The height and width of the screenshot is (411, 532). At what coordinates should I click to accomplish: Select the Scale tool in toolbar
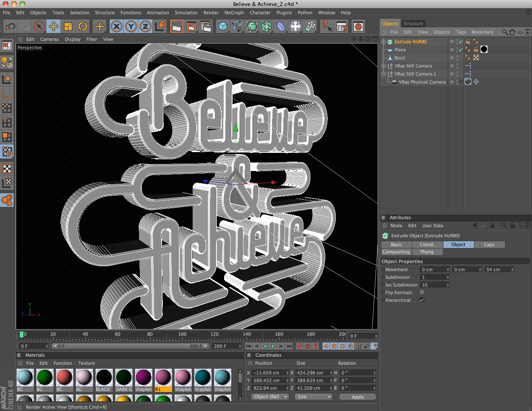pos(68,27)
